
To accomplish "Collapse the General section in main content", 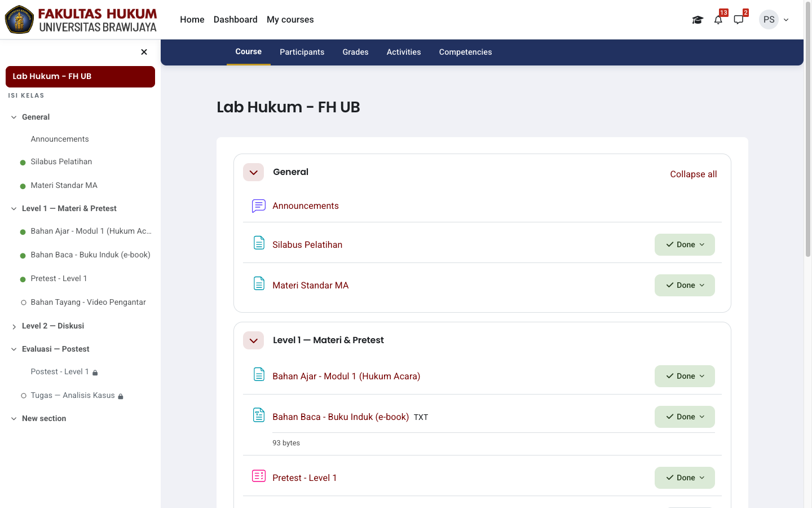I will pyautogui.click(x=253, y=172).
